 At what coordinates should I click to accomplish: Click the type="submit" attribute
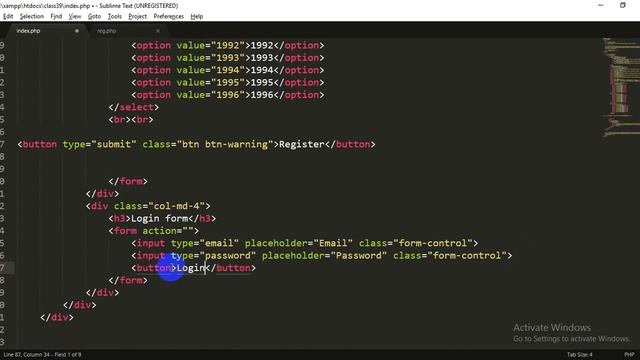coord(99,144)
